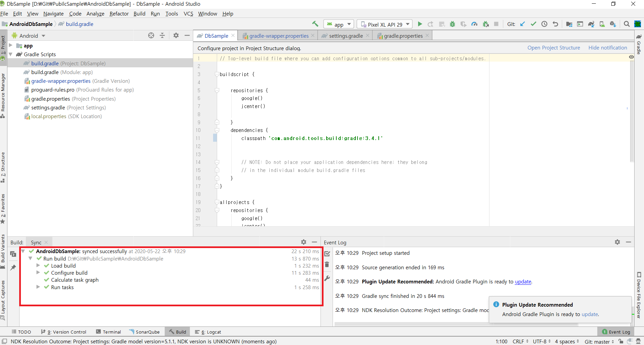Click the user avatar icon in toolbar
This screenshot has width=644, height=345.
click(638, 24)
